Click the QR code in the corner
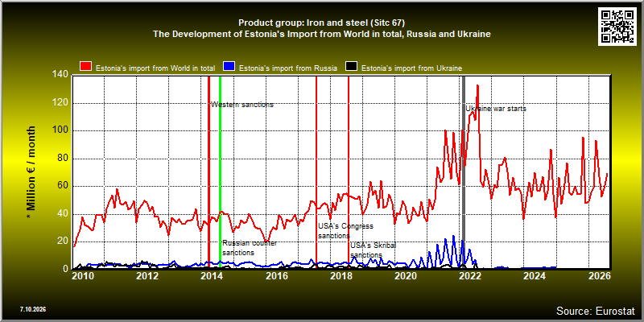 pos(617,26)
